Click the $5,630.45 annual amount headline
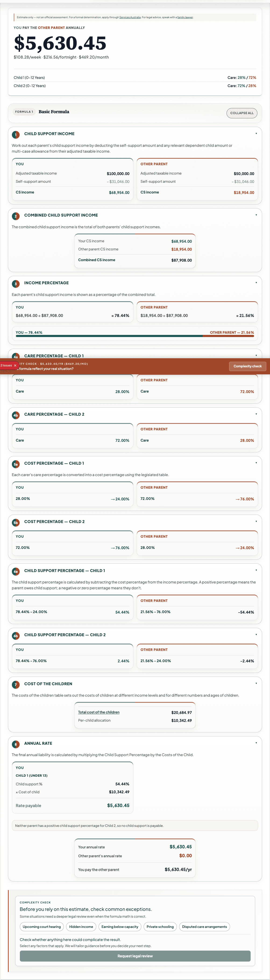The width and height of the screenshot is (270, 980). pyautogui.click(x=60, y=43)
